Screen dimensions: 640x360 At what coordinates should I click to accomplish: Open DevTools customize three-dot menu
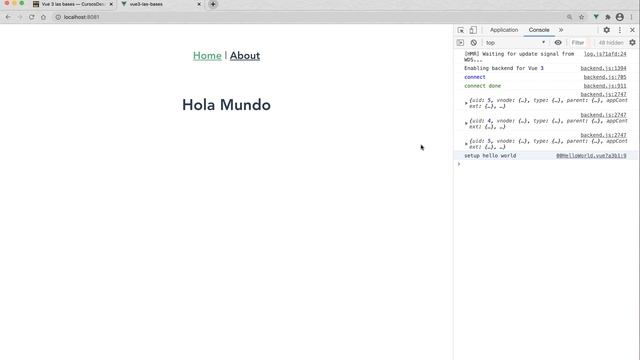pos(620,30)
